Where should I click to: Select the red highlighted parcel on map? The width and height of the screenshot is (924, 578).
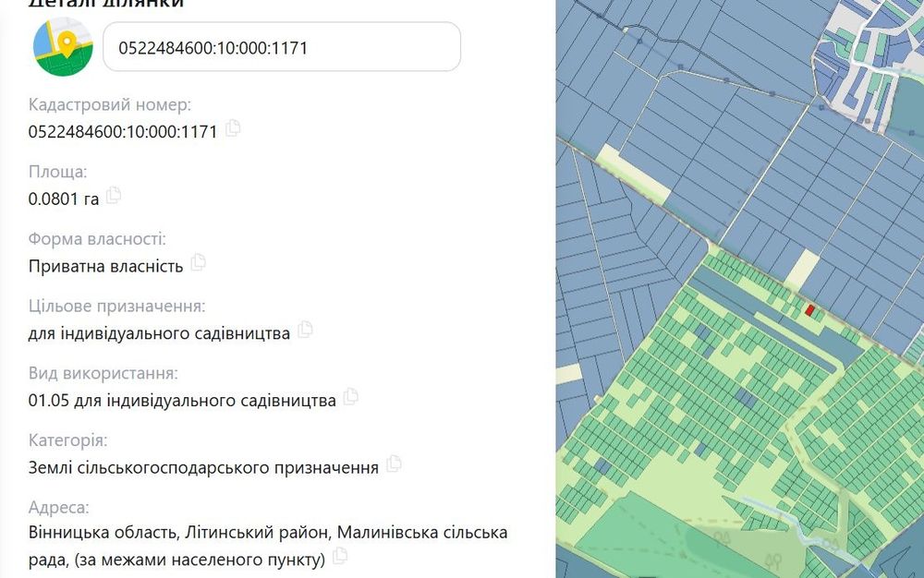[809, 310]
